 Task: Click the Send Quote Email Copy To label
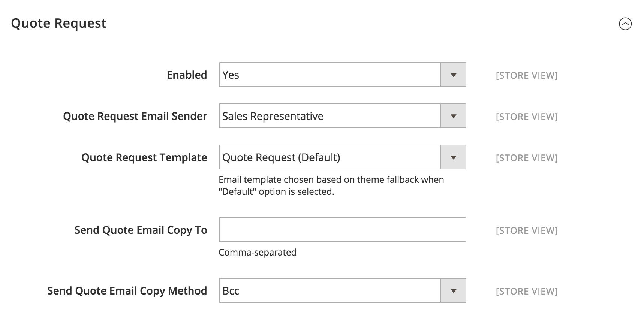(x=141, y=230)
